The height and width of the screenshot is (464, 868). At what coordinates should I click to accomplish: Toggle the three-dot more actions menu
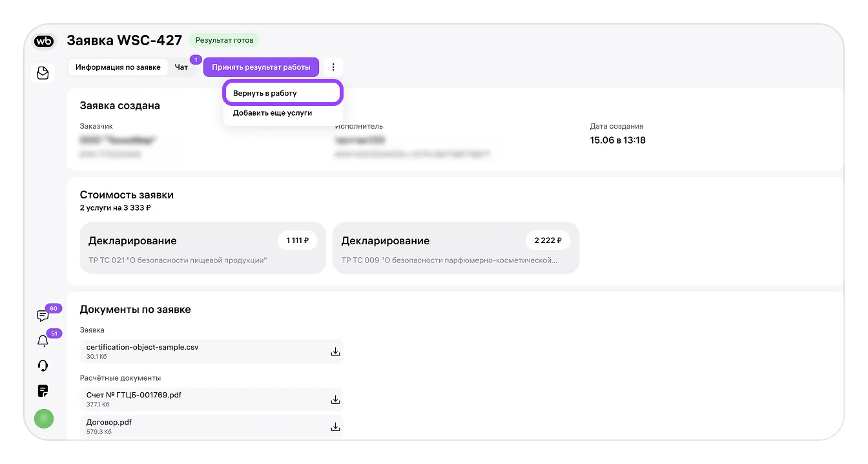(333, 67)
